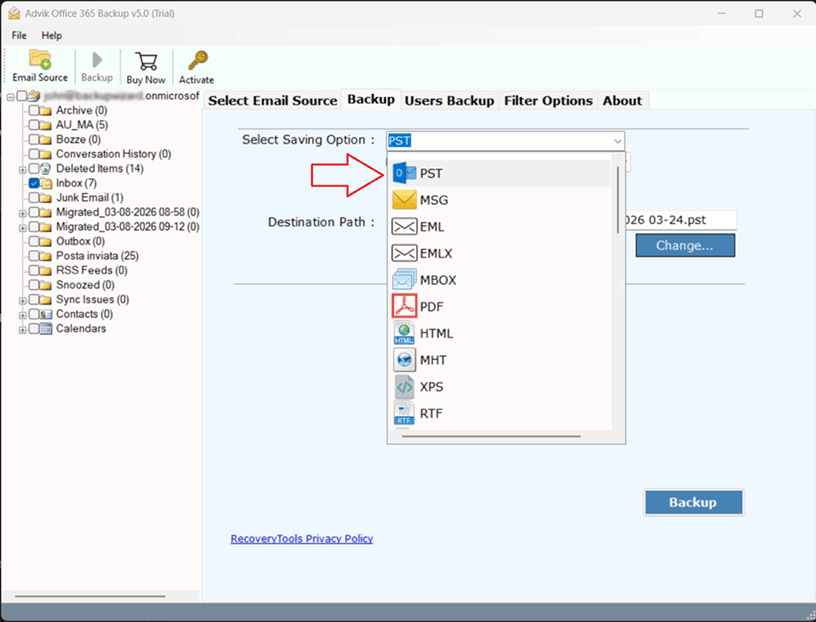Tick the AU_MA folder checkbox

(34, 125)
